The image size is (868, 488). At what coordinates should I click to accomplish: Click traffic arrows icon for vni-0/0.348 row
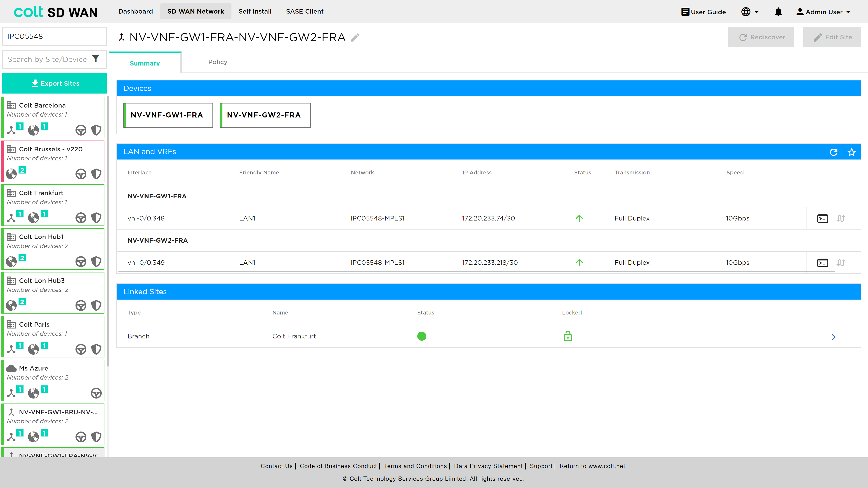point(841,218)
